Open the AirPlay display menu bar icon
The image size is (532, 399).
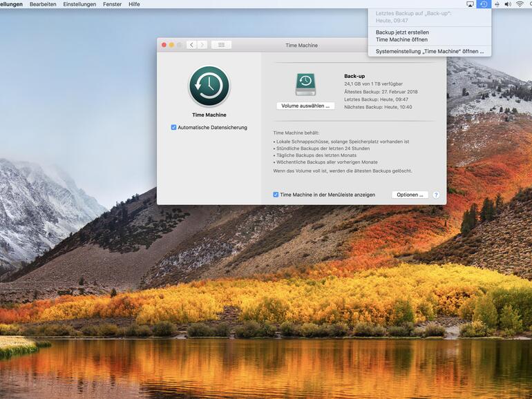[470, 4]
